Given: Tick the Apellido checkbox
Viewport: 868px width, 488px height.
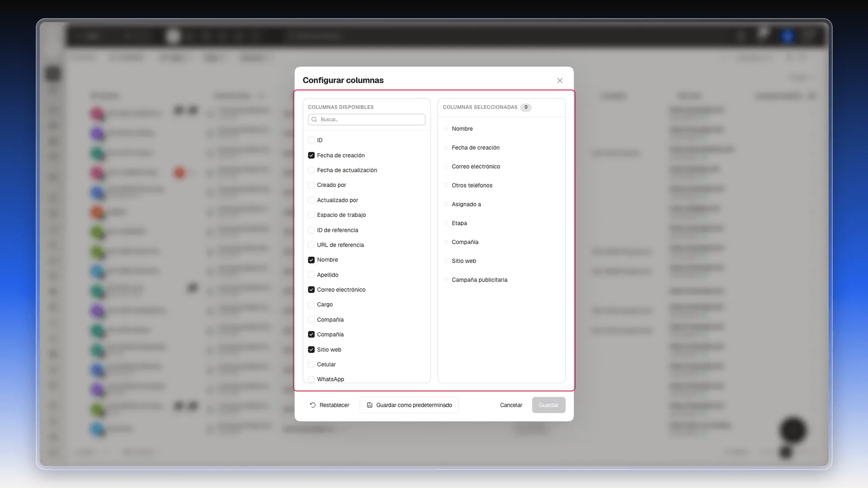Looking at the screenshot, I should click(x=311, y=275).
